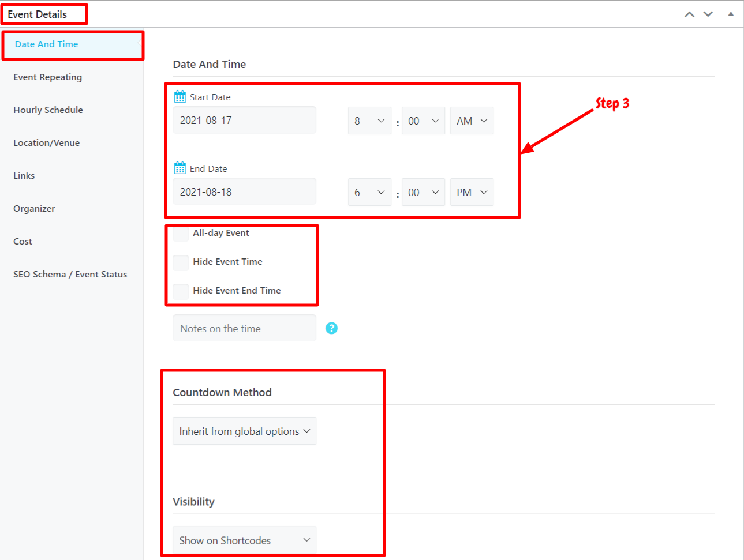Viewport: 744px width, 560px height.
Task: Expand the Countdown Method dropdown
Action: [245, 431]
